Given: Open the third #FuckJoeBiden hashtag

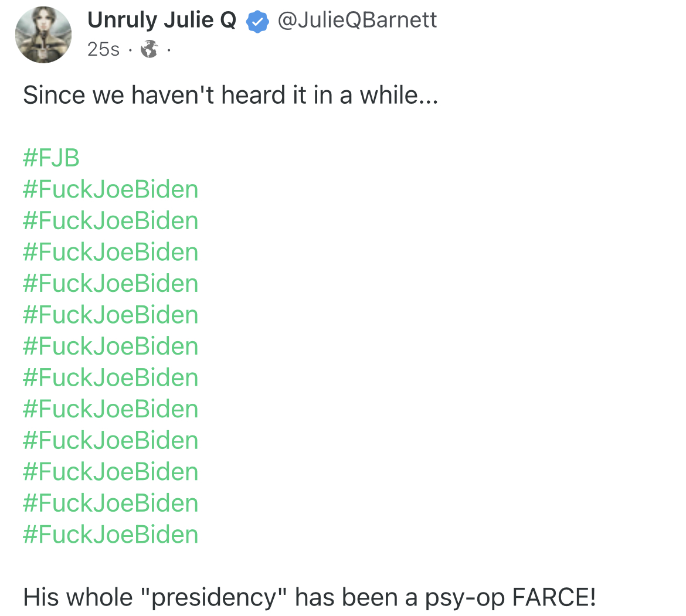Looking at the screenshot, I should click(111, 253).
